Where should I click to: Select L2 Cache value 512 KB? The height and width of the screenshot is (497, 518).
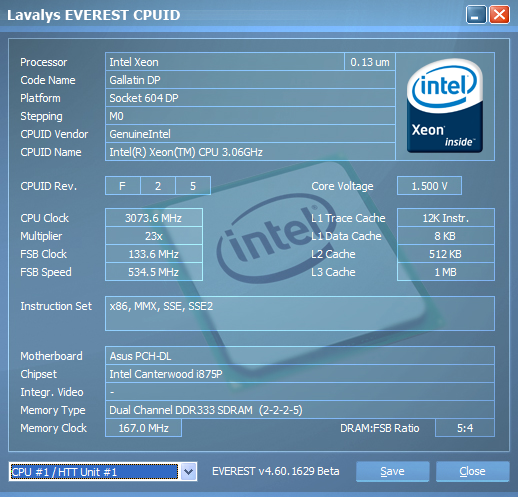tap(446, 254)
